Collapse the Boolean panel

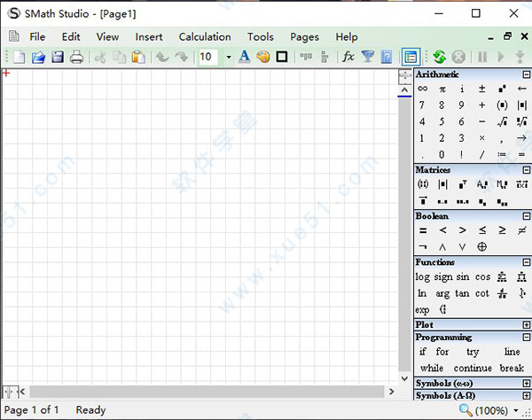(x=526, y=216)
